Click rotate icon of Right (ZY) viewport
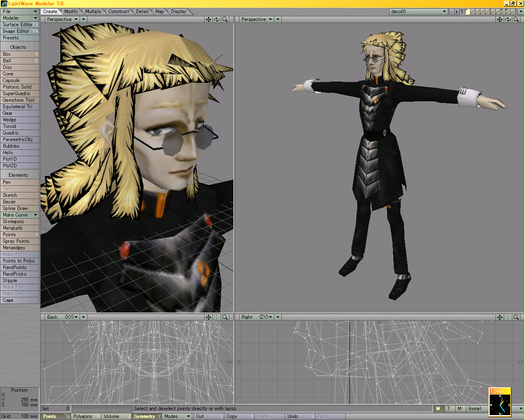Image resolution: width=525 pixels, height=420 pixels. coord(508,317)
